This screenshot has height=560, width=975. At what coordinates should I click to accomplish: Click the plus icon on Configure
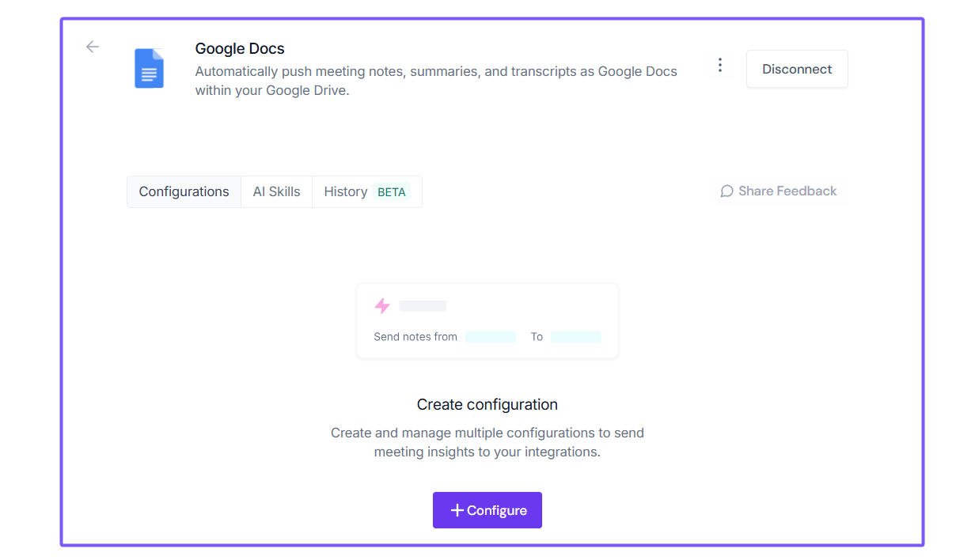457,511
